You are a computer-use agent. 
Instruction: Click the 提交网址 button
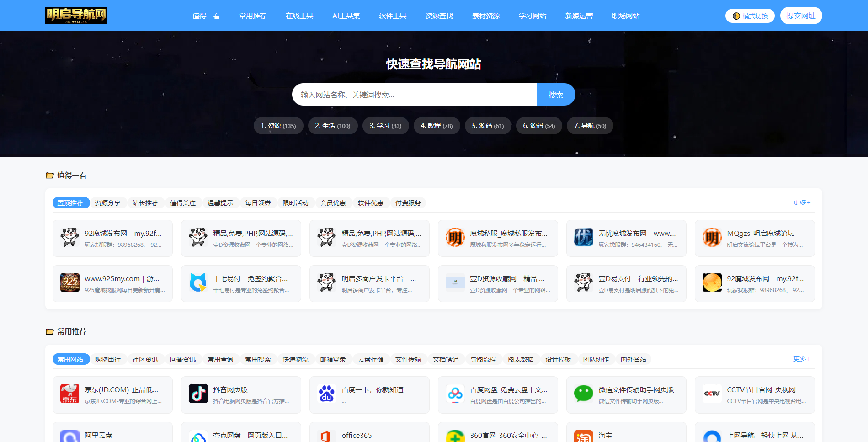801,16
